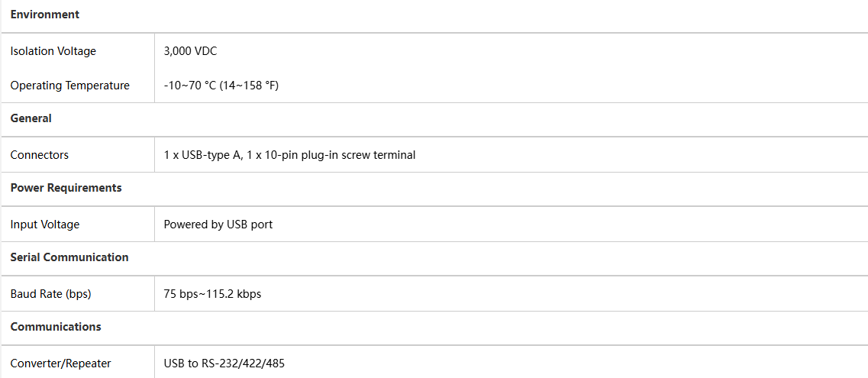
Task: Click the Power Requirements section header
Action: click(x=66, y=188)
